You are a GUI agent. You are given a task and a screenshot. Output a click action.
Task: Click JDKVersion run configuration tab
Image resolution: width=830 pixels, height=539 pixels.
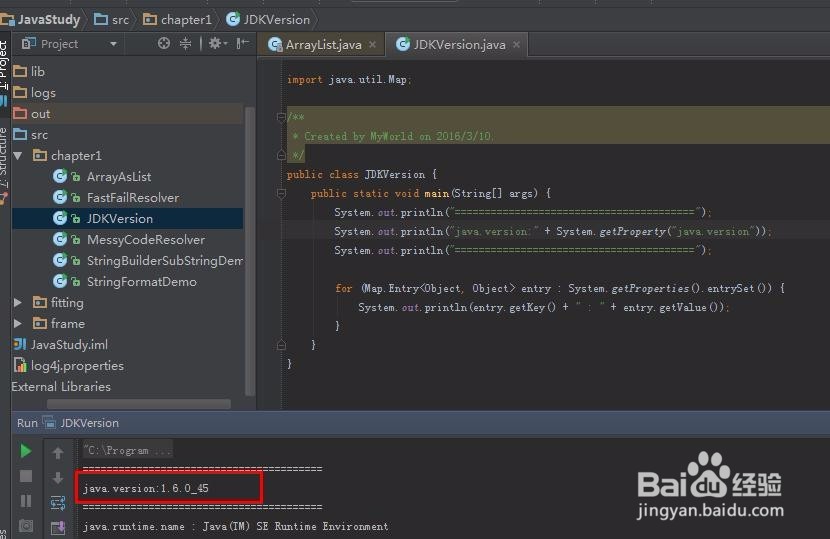point(82,423)
